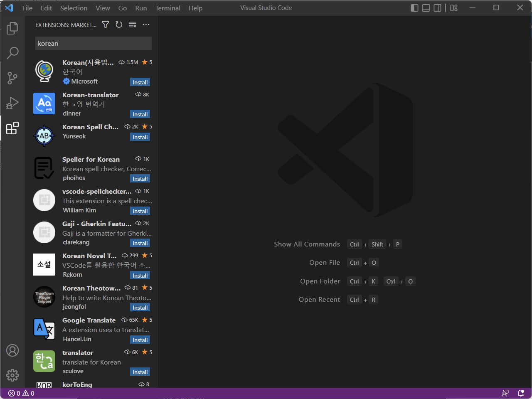Open the Source Control view
Screen dimensions: 532x399
12,78
